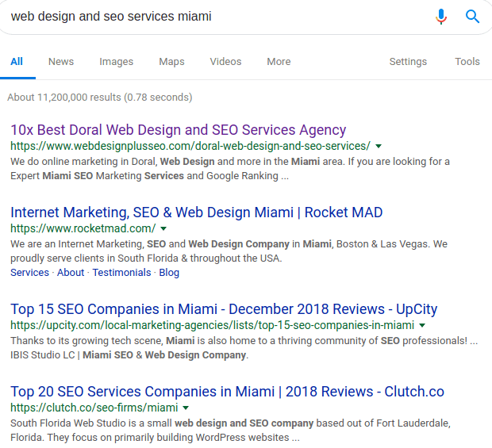Expand dropdown arrow next to rocketmad.com URL
Viewport: 492px width, 448px height.
click(163, 228)
